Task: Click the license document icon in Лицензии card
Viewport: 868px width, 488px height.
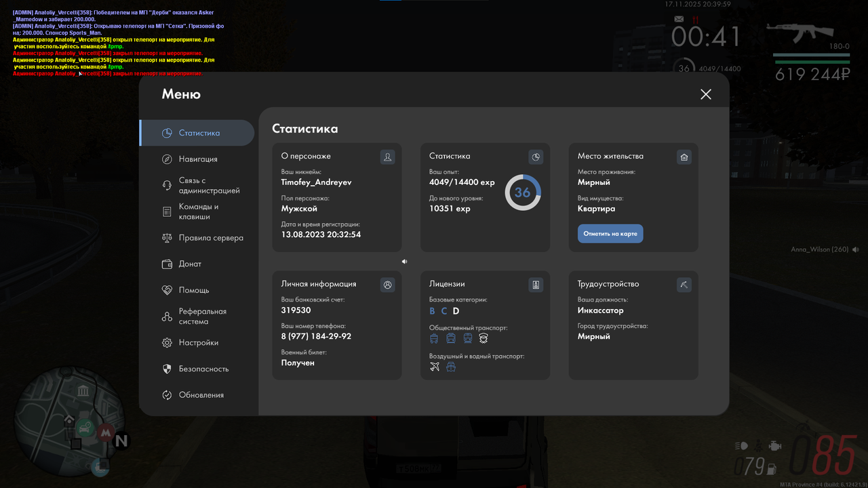Action: (536, 285)
